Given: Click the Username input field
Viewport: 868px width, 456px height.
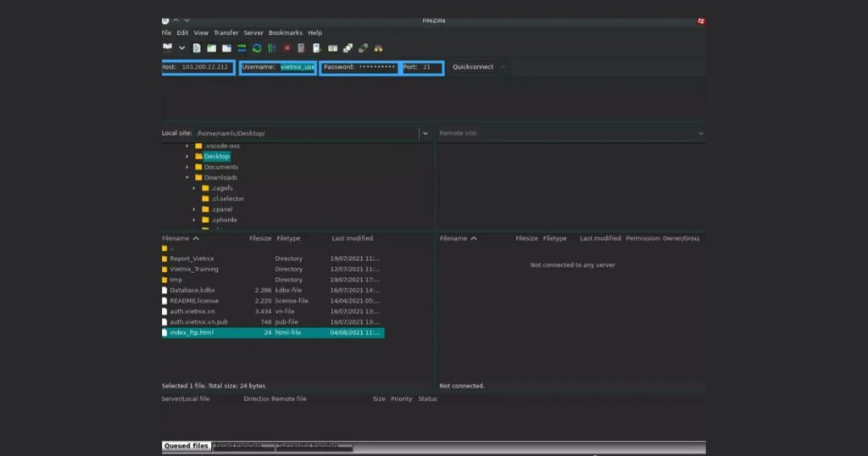Looking at the screenshot, I should 297,67.
